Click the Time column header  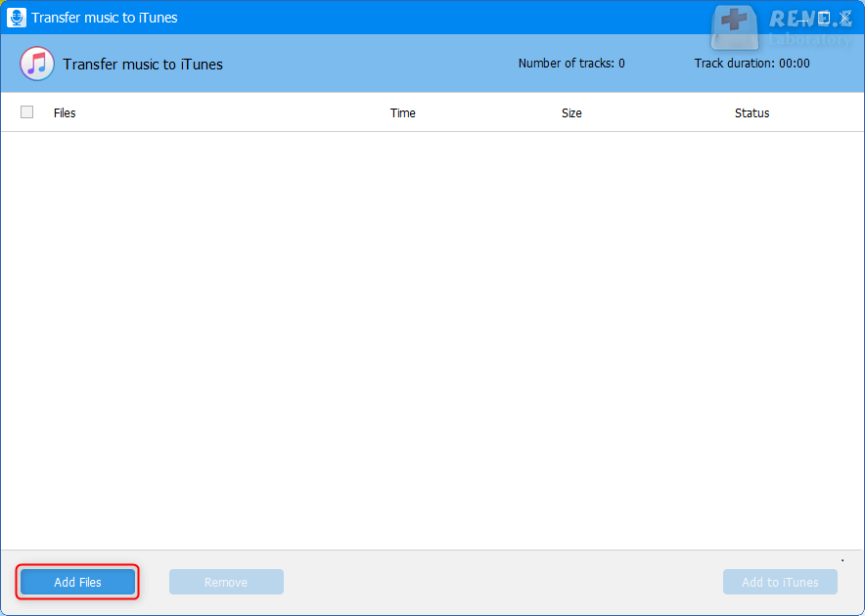pos(403,113)
